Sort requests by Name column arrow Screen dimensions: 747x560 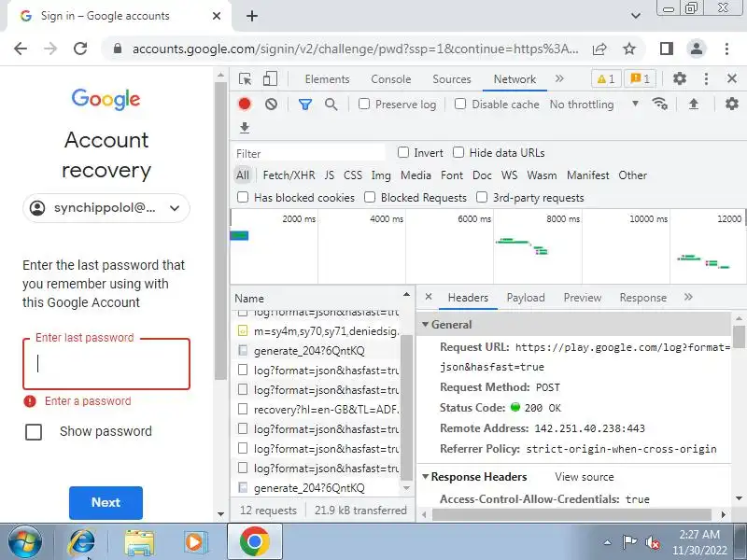coord(406,295)
